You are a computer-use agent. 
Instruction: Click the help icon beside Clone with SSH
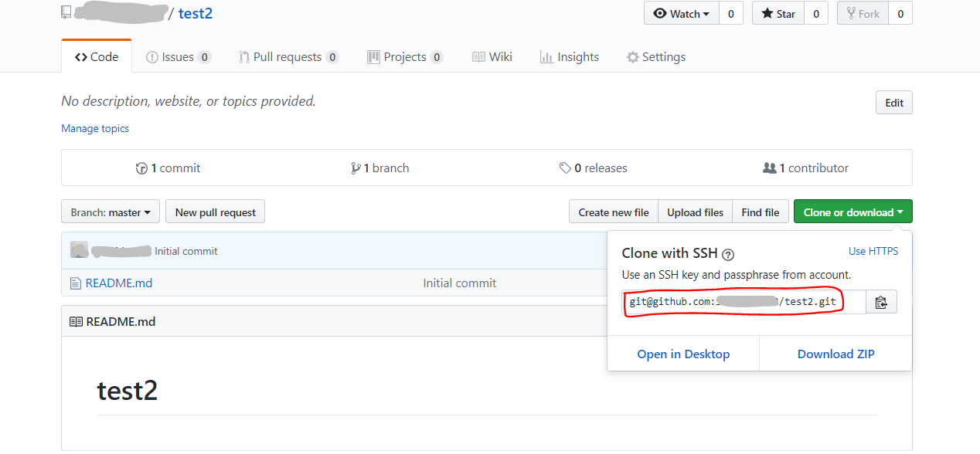728,254
